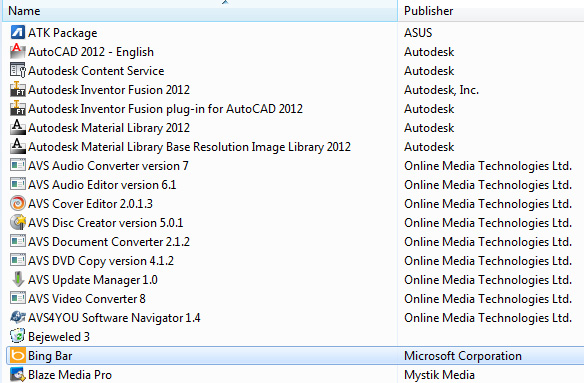
Task: Choose AVS Video Converter 8 name
Action: point(87,299)
